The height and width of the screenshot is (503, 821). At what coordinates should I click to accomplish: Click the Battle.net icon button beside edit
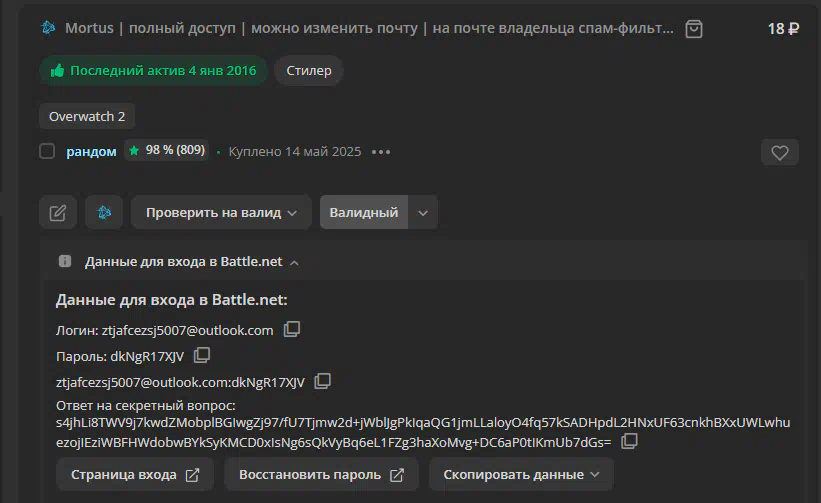click(104, 213)
